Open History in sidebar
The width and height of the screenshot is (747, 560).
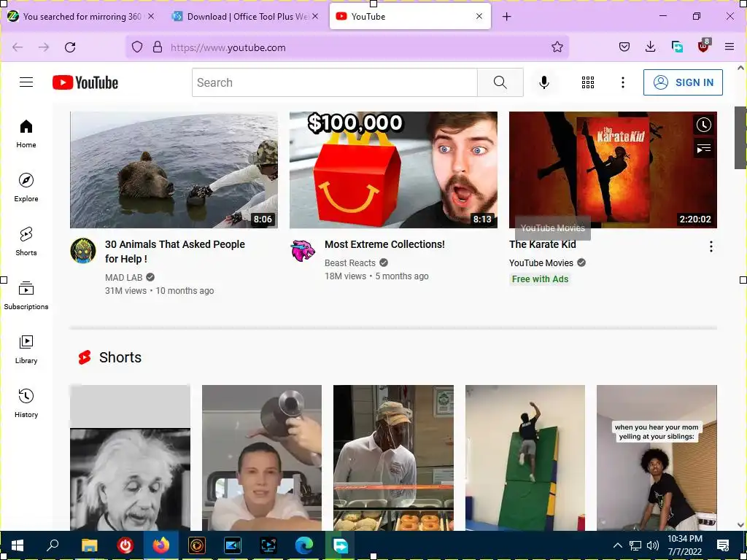click(26, 403)
